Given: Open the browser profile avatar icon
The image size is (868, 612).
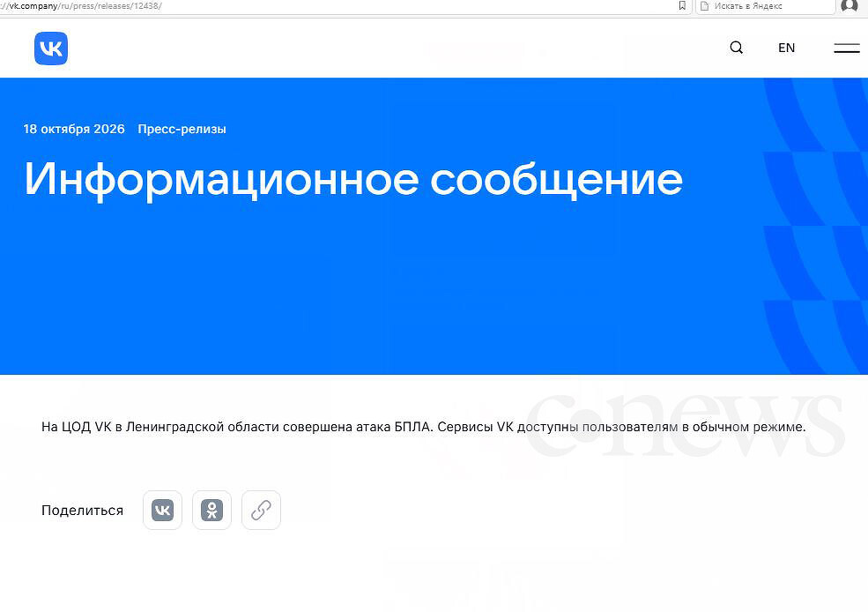Looking at the screenshot, I should tap(849, 5).
